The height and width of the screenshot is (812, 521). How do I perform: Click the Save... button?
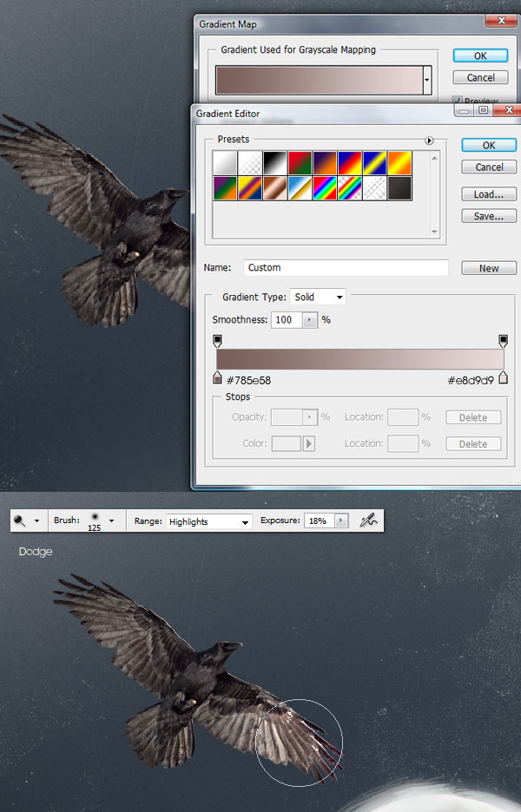click(489, 216)
